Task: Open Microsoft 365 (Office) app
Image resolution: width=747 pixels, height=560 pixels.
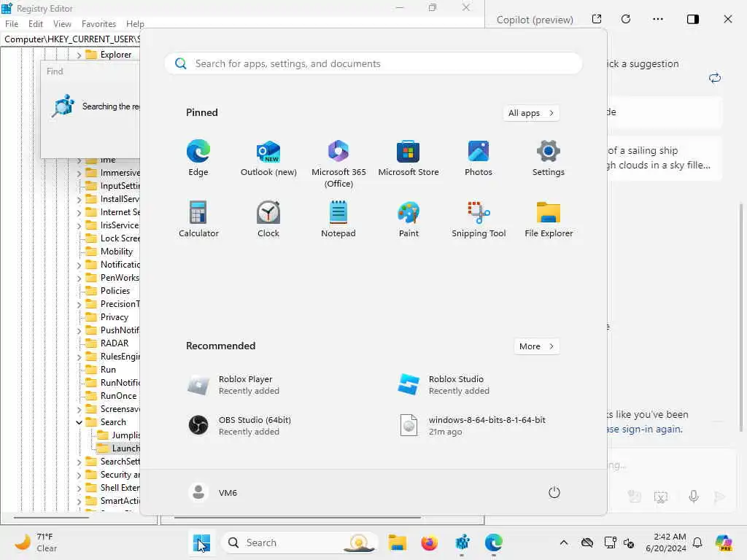Action: (338, 164)
